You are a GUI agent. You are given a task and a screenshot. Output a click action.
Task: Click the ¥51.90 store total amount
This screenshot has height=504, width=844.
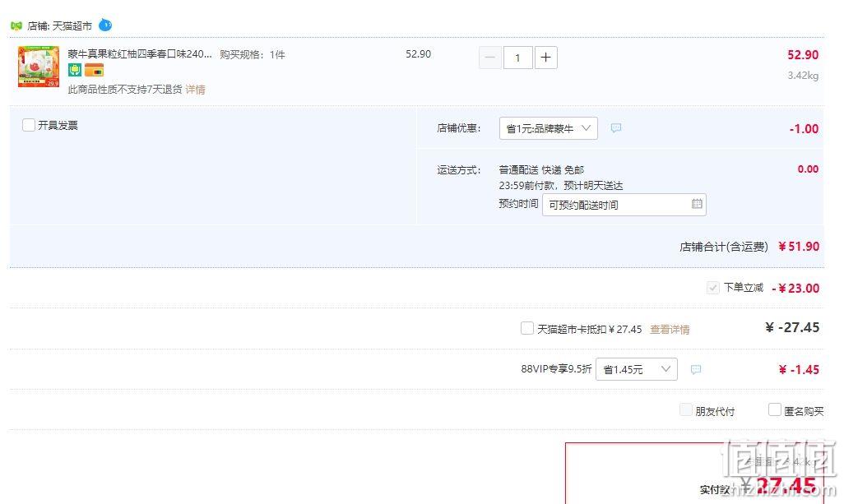799,247
